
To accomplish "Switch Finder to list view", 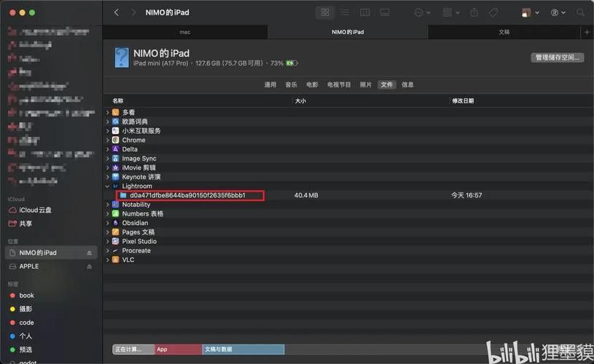I will [345, 12].
